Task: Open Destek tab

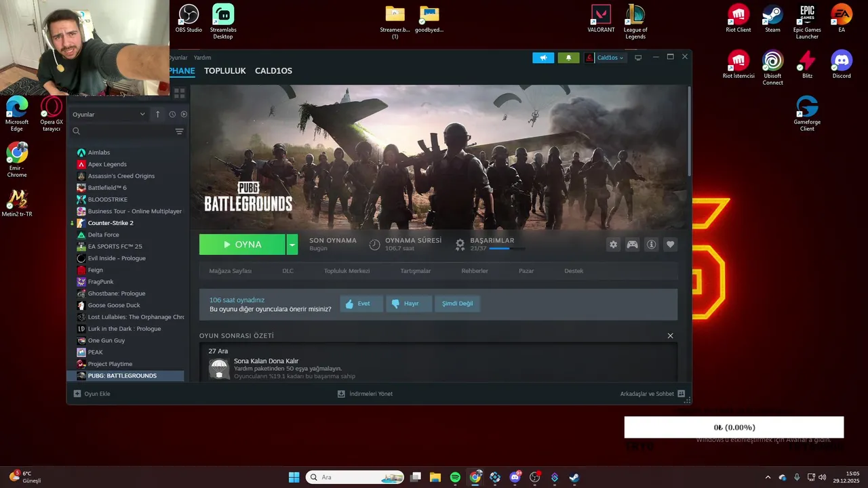Action: (574, 270)
